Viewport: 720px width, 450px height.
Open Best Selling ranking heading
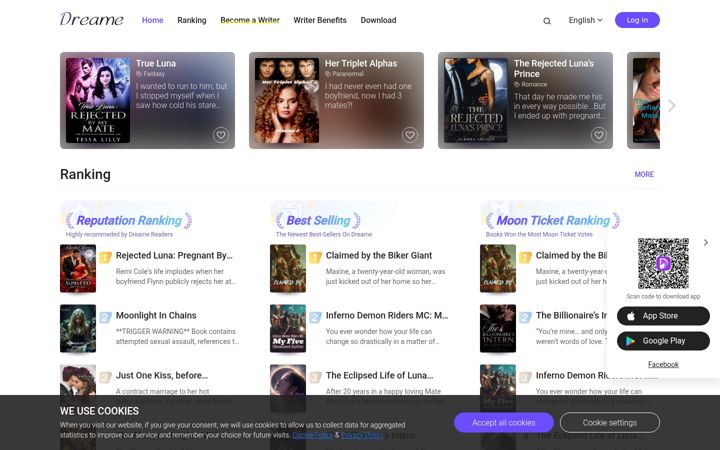point(318,220)
